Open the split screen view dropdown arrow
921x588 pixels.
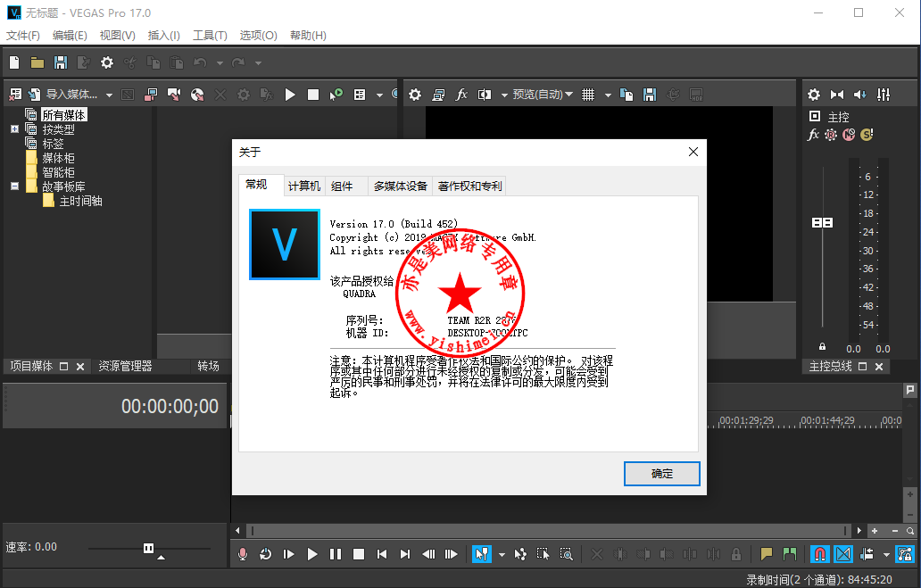(x=504, y=95)
